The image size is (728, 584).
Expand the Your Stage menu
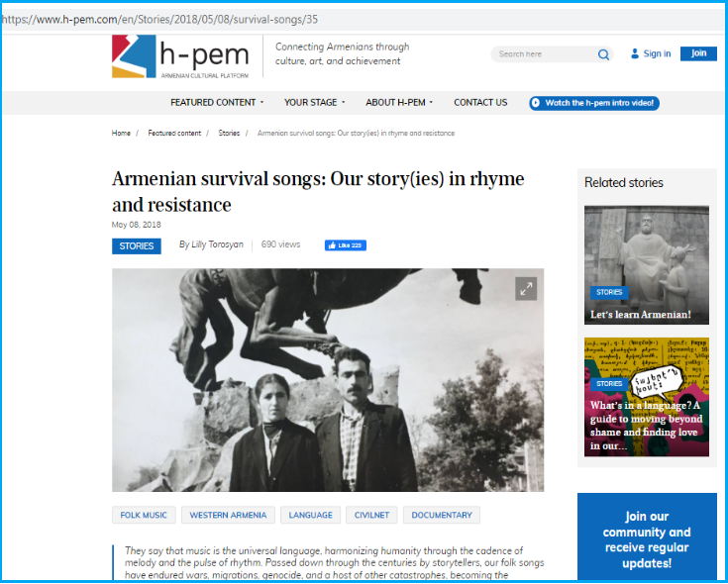[x=314, y=103]
